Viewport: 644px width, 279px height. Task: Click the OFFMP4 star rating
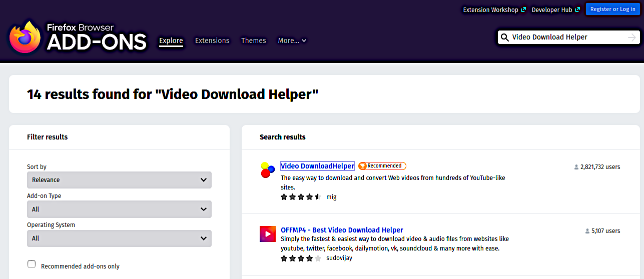301,258
